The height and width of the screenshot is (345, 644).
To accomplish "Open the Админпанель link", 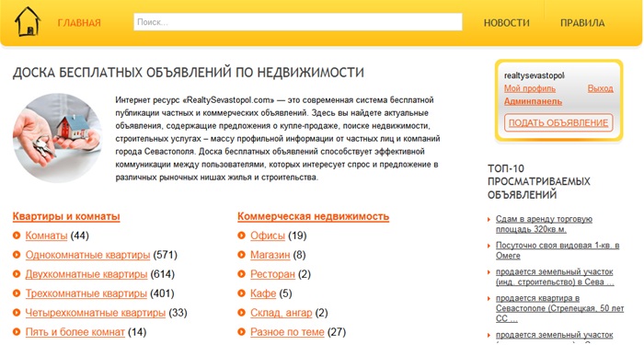I will pyautogui.click(x=533, y=101).
